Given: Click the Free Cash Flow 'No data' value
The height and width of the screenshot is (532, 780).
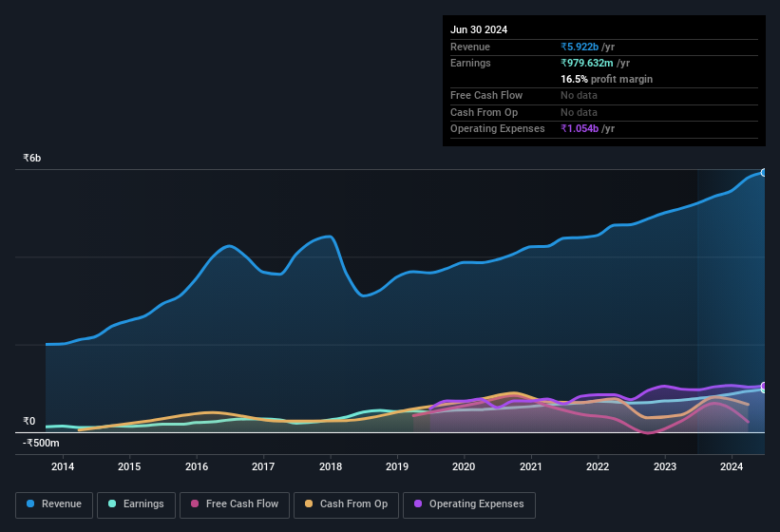Looking at the screenshot, I should 579,95.
